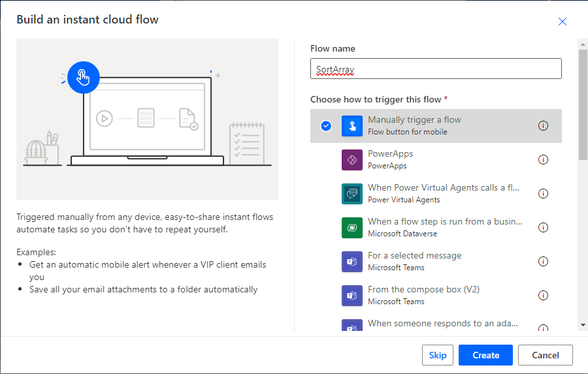Pick the green Microsoft Dataverse icon
Image resolution: width=588 pixels, height=374 pixels.
[x=351, y=228]
